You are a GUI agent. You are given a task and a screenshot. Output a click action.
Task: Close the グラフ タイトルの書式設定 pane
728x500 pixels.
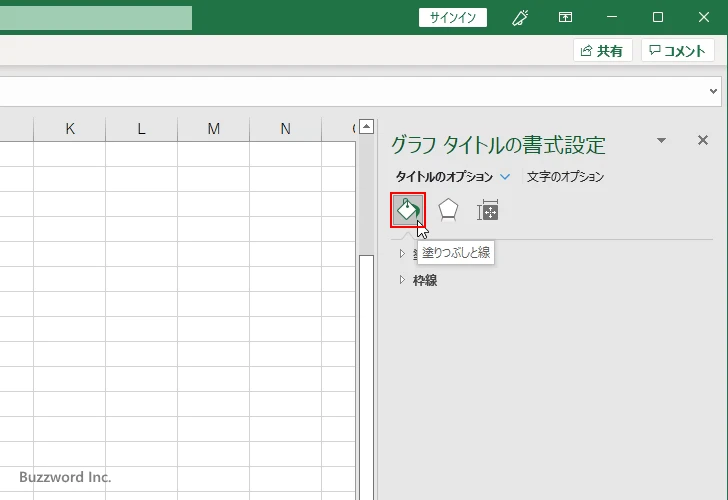click(x=703, y=140)
